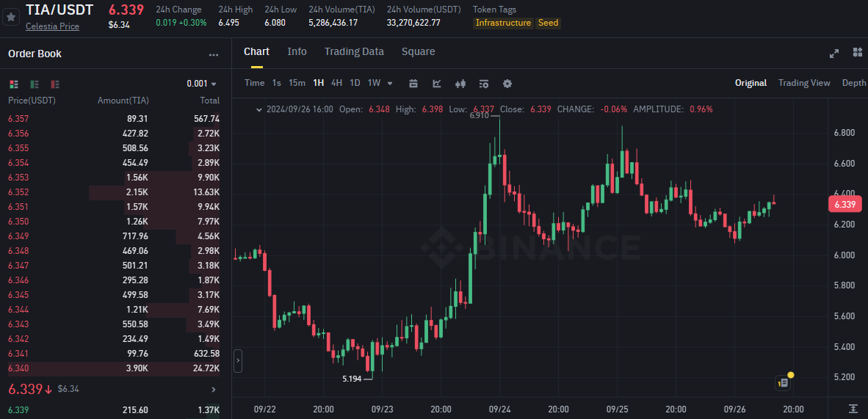Switch to Depth chart view
The height and width of the screenshot is (419, 868).
pos(853,83)
